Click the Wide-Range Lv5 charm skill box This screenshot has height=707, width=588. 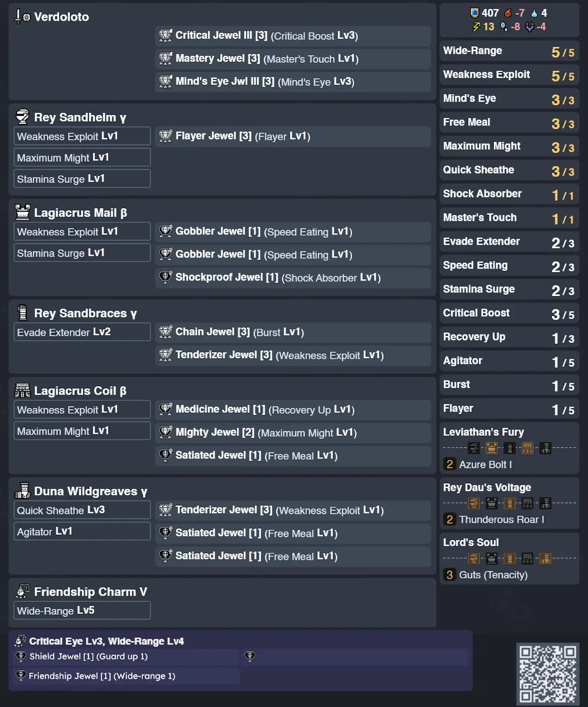pyautogui.click(x=82, y=611)
